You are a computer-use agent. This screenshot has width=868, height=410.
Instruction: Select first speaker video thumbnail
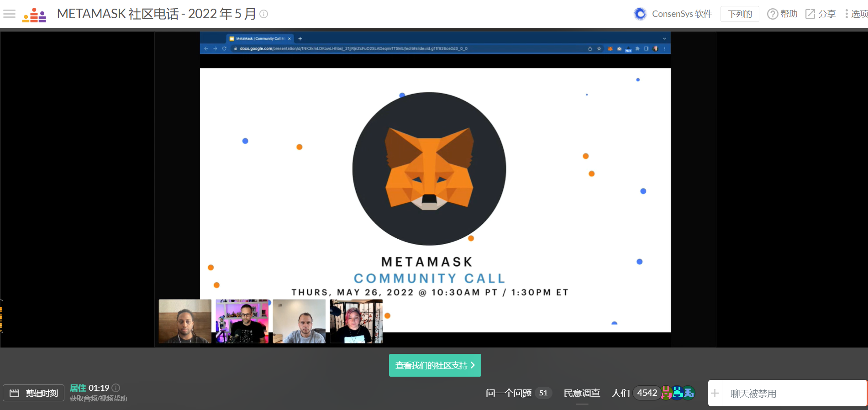(x=185, y=321)
